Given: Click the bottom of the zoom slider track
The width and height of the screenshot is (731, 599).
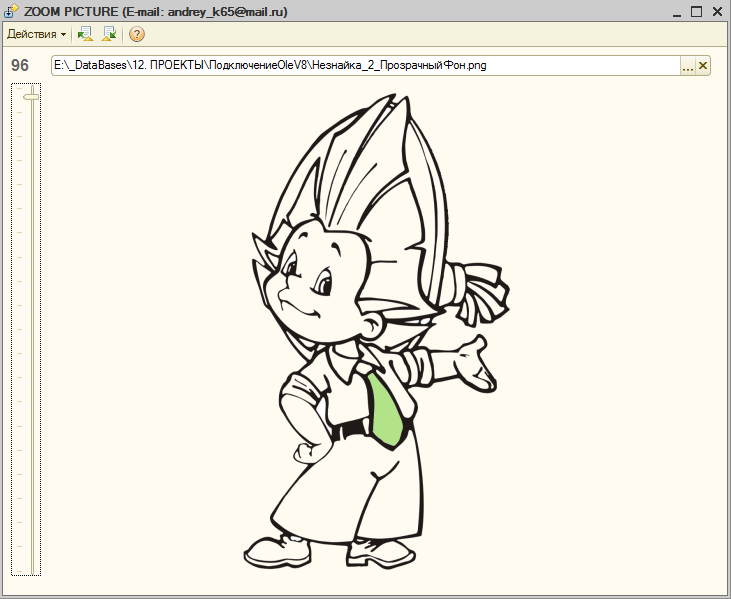Looking at the screenshot, I should point(33,568).
